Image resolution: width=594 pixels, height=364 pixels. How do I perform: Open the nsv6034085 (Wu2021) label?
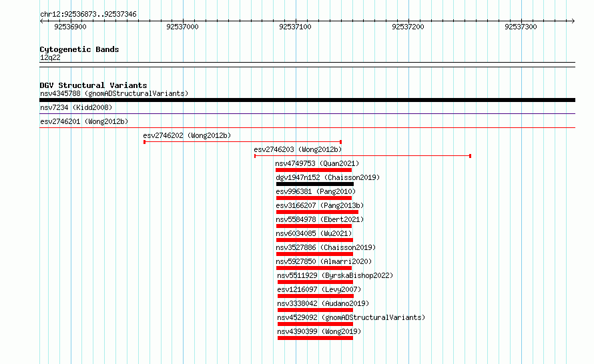coord(314,233)
